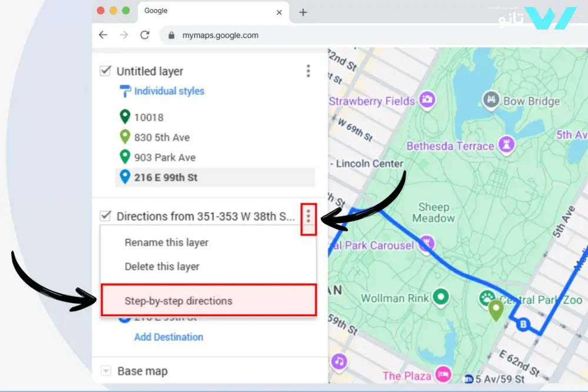Open the Individual styles link
The image size is (588, 392).
pos(169,91)
